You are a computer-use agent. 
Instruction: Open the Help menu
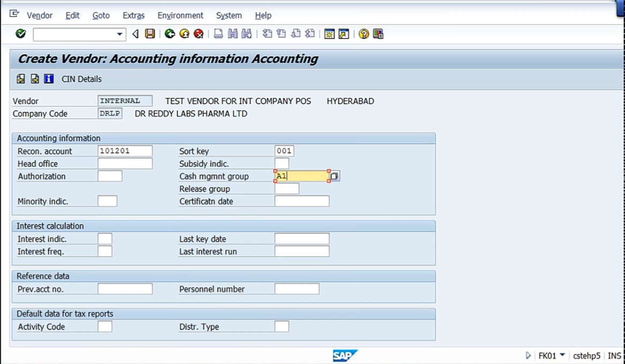pyautogui.click(x=263, y=15)
